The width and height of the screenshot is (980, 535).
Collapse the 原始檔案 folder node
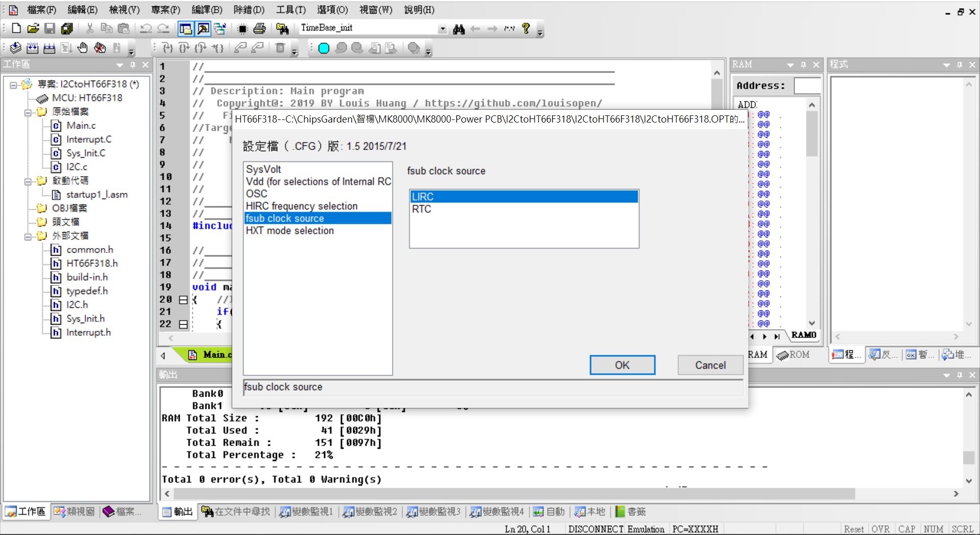click(x=28, y=112)
